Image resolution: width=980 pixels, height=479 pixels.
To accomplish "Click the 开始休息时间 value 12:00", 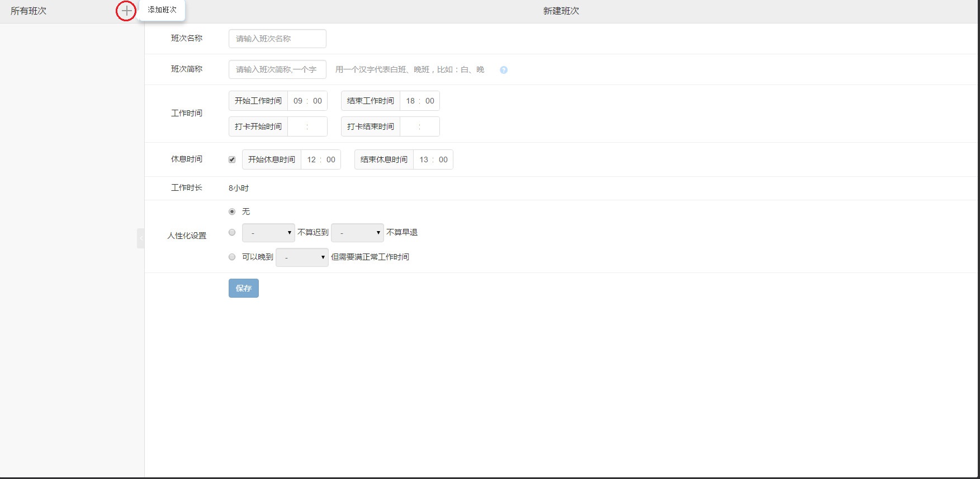I will pyautogui.click(x=321, y=159).
